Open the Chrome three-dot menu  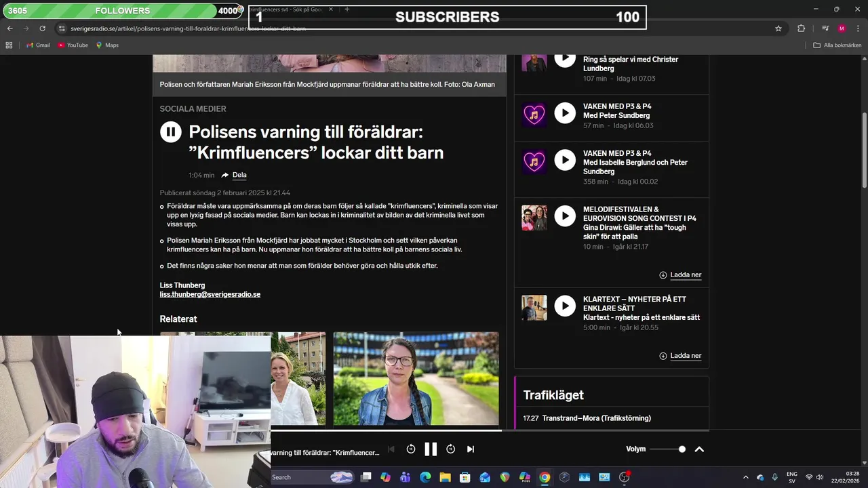pos(857,28)
